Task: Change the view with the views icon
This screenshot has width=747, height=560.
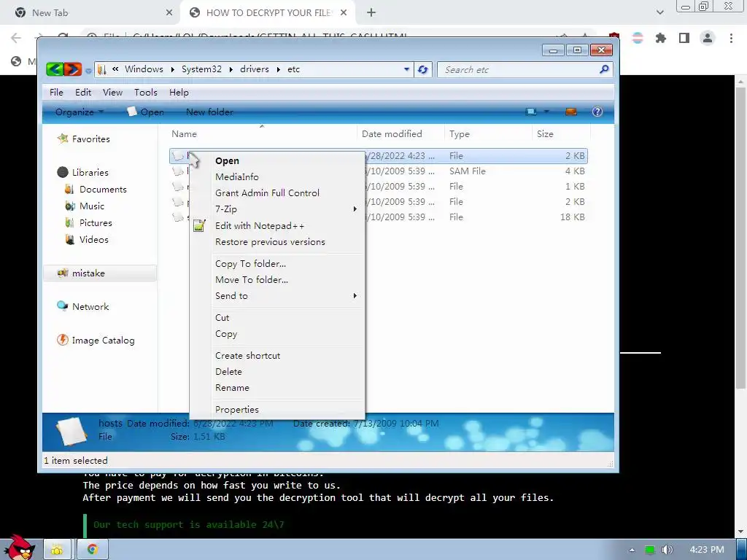Action: (531, 112)
